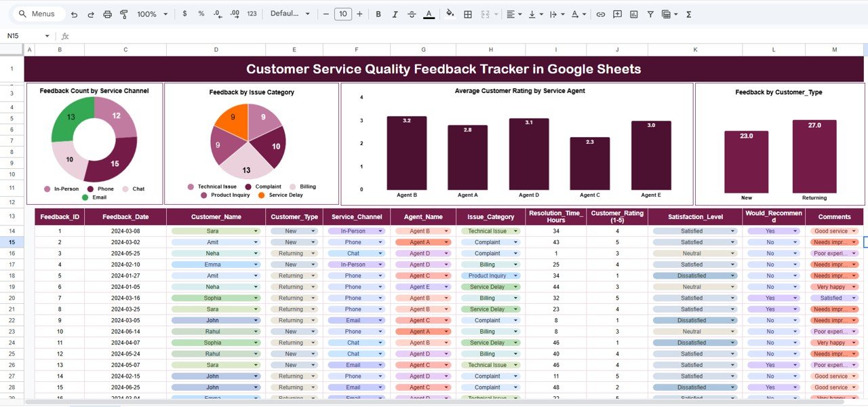Click the Print icon
868x407 pixels.
108,14
